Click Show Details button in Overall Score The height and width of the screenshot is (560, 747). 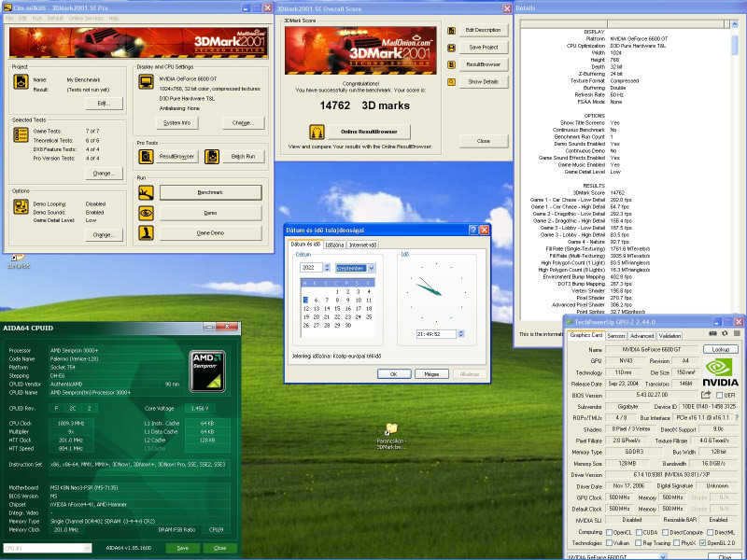pos(483,82)
